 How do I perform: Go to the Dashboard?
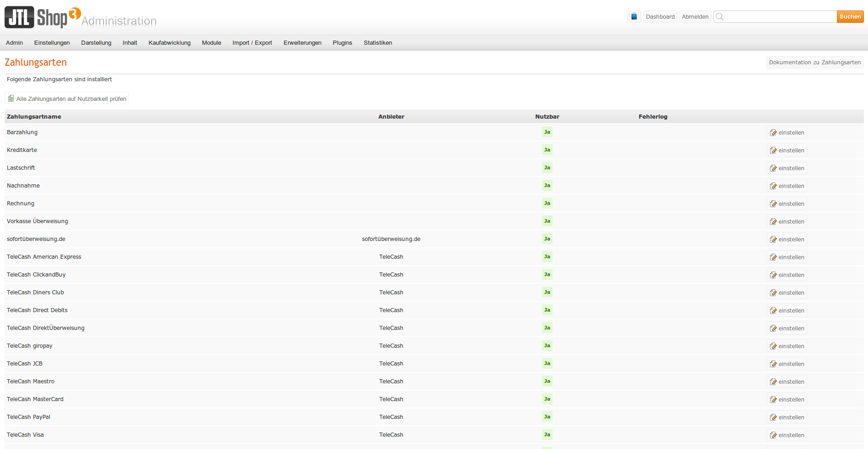point(660,17)
